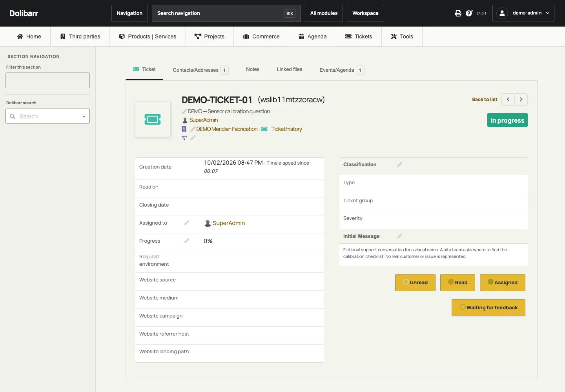
Task: Edit the Assigned to field via pencil icon
Action: pos(187,223)
